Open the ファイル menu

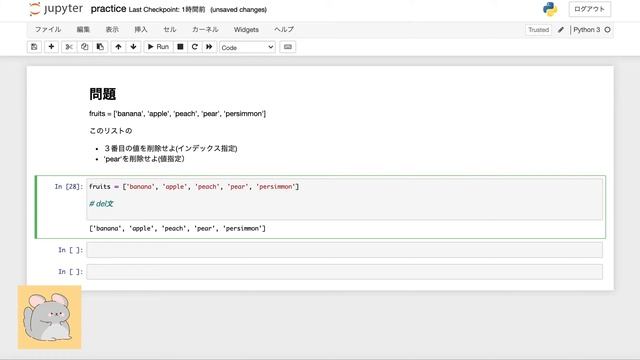click(x=48, y=29)
